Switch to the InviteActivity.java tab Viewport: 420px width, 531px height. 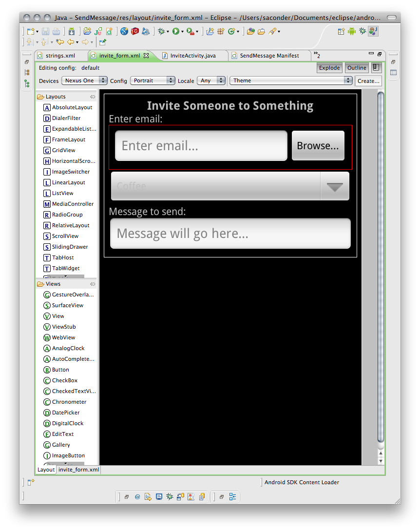tap(193, 56)
